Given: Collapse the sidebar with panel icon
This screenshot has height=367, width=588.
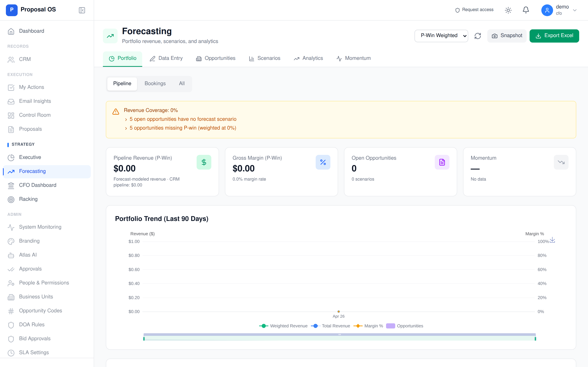Looking at the screenshot, I should 82,10.
